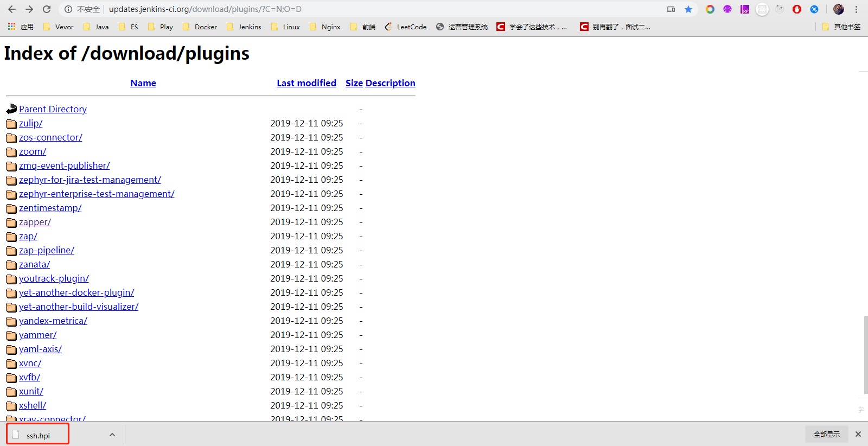
Task: Open the yandex-metrica/ directory
Action: click(53, 321)
